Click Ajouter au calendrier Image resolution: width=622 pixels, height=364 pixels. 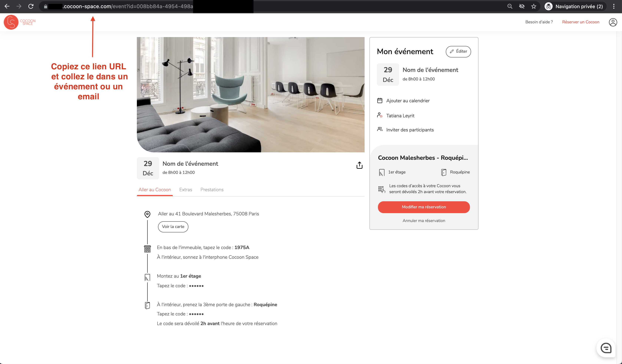point(408,101)
